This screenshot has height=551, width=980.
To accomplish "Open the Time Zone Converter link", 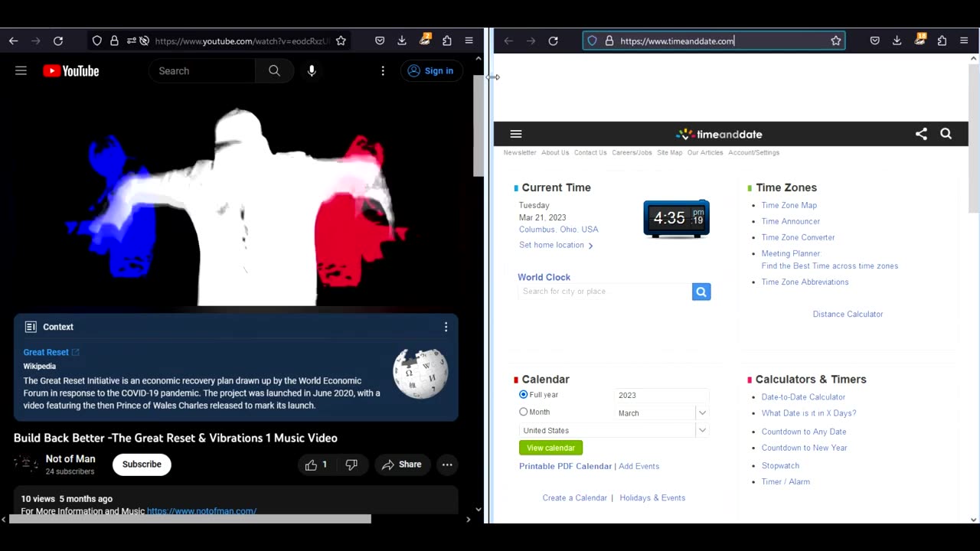I will tap(798, 237).
